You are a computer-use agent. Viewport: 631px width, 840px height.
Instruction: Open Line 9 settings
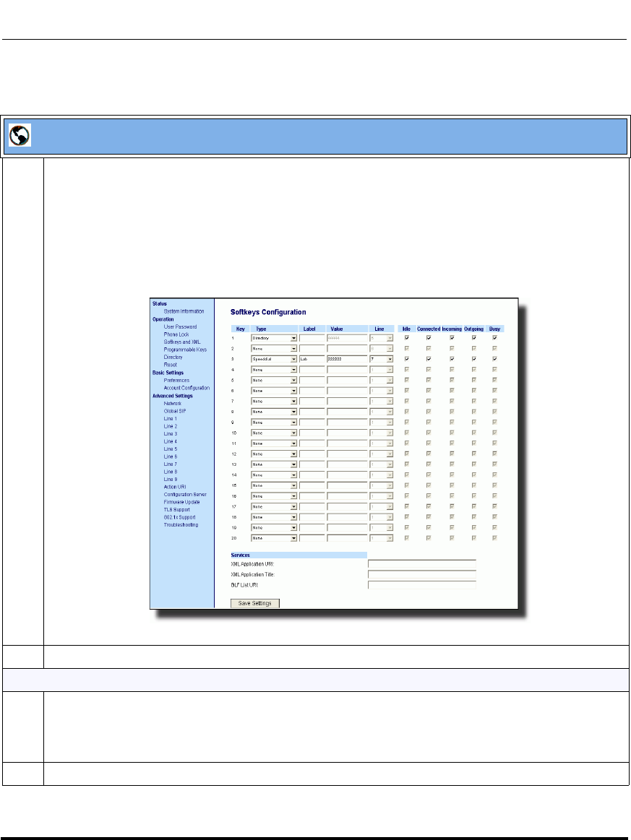tap(170, 480)
